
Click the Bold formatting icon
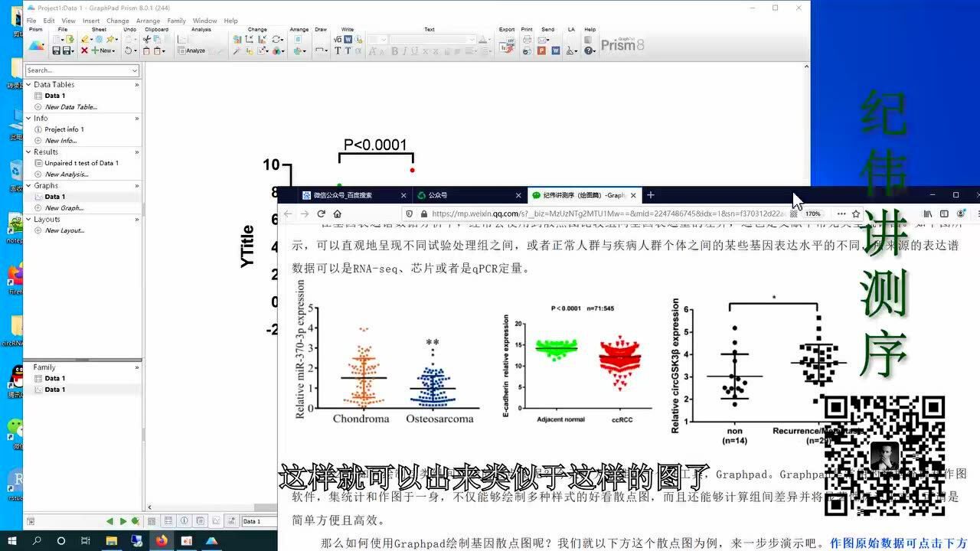[x=395, y=51]
